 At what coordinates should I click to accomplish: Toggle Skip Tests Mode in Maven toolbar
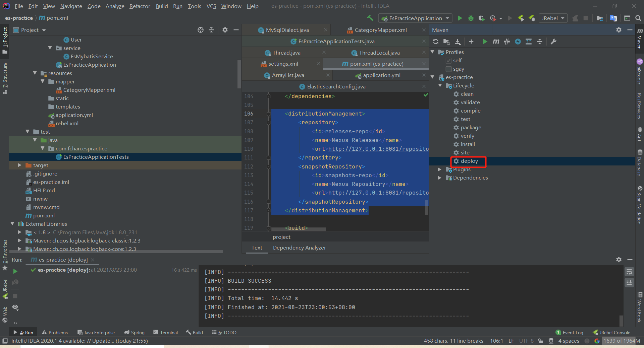[518, 42]
